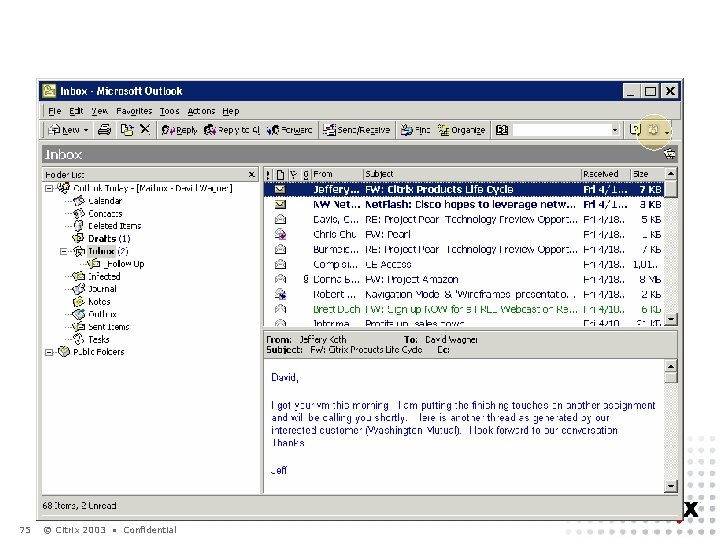The width and height of the screenshot is (720, 540).
Task: Sort by the Flag Status column header
Action: (x=294, y=174)
